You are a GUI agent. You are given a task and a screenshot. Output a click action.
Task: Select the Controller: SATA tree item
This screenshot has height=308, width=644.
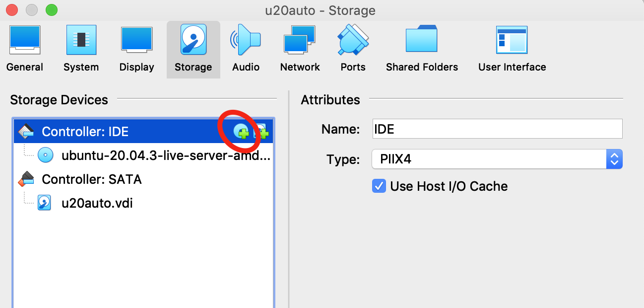pyautogui.click(x=91, y=179)
